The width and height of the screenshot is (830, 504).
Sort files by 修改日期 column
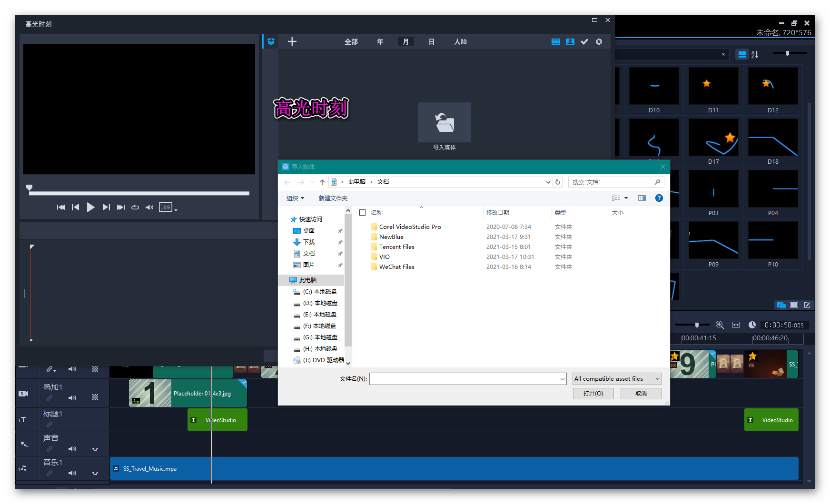[x=498, y=213]
